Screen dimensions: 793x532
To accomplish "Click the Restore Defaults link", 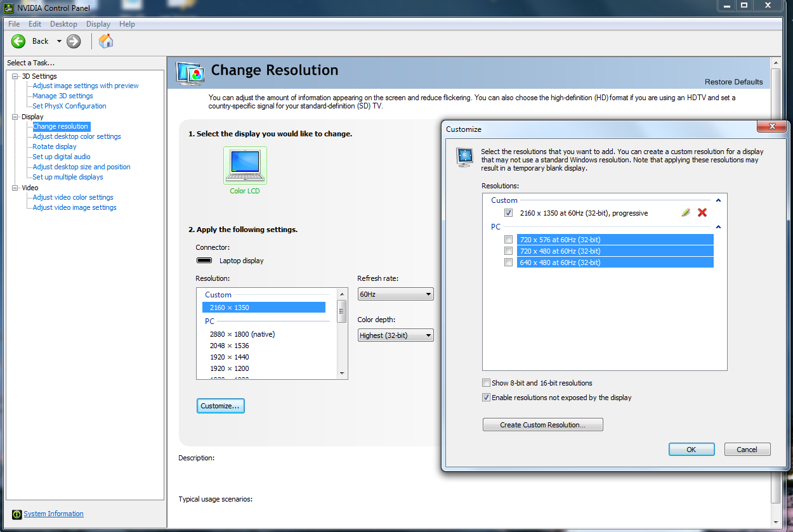I will 734,82.
